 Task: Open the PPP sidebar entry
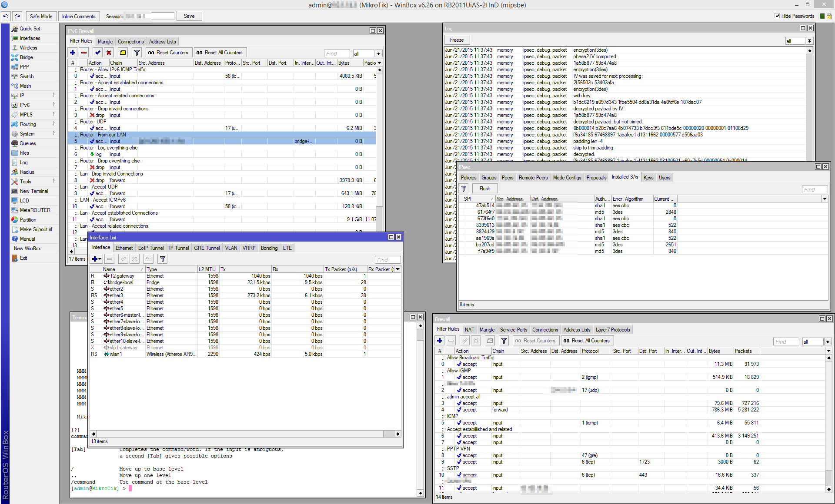tap(24, 67)
